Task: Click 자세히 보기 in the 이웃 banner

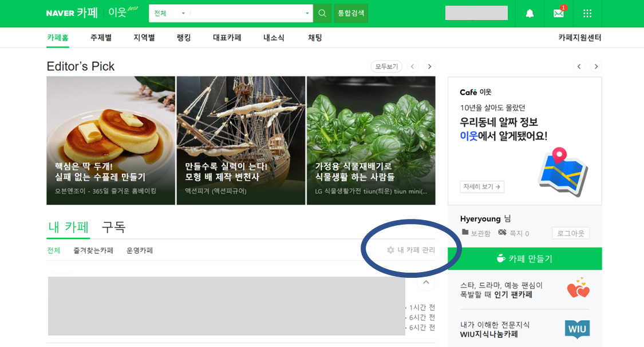Action: tap(482, 186)
